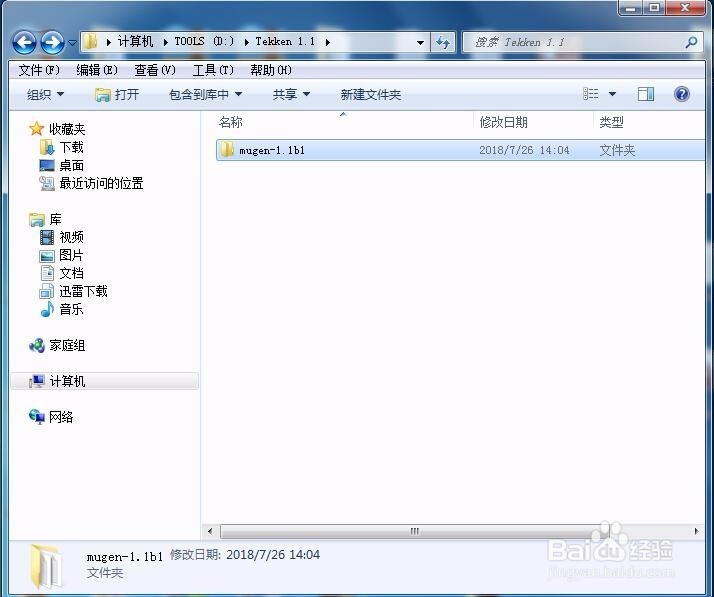Viewport: 714px width, 597px height.
Task: Maximize the explorer window
Action: [x=654, y=7]
